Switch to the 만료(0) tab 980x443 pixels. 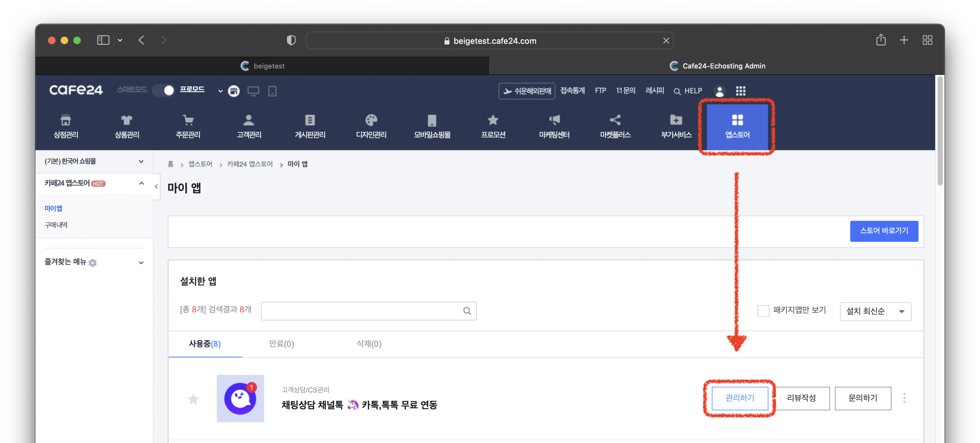point(281,344)
